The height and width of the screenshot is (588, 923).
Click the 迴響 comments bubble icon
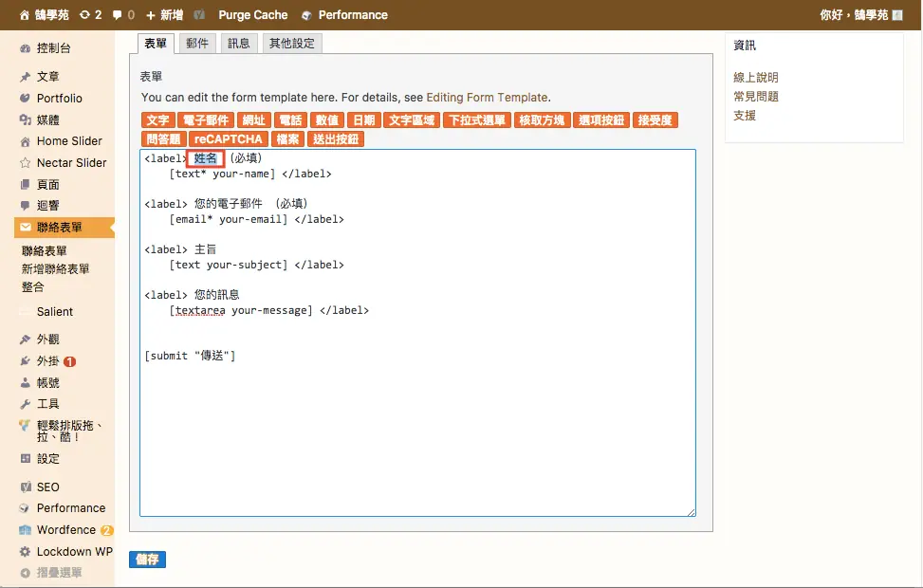25,206
